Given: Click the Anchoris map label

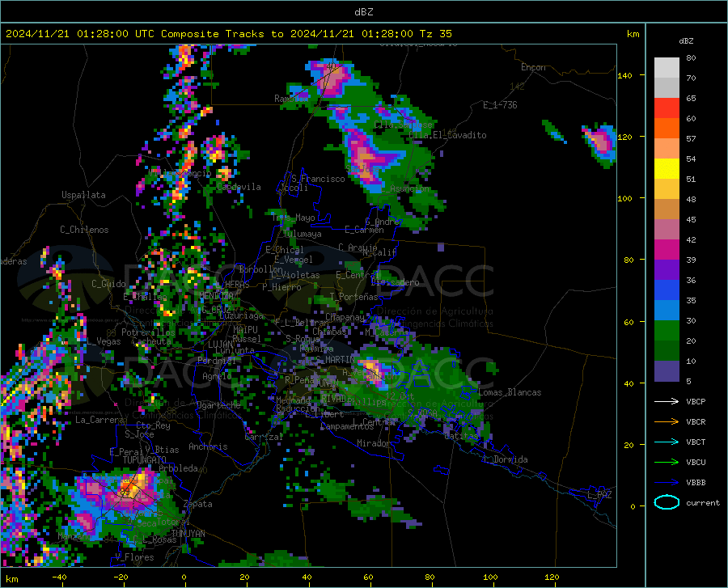Looking at the screenshot, I should [x=208, y=446].
